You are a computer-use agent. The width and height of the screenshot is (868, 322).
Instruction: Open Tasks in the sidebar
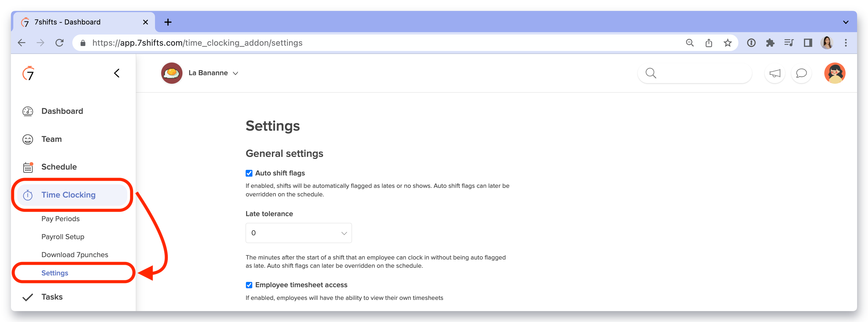tap(52, 297)
